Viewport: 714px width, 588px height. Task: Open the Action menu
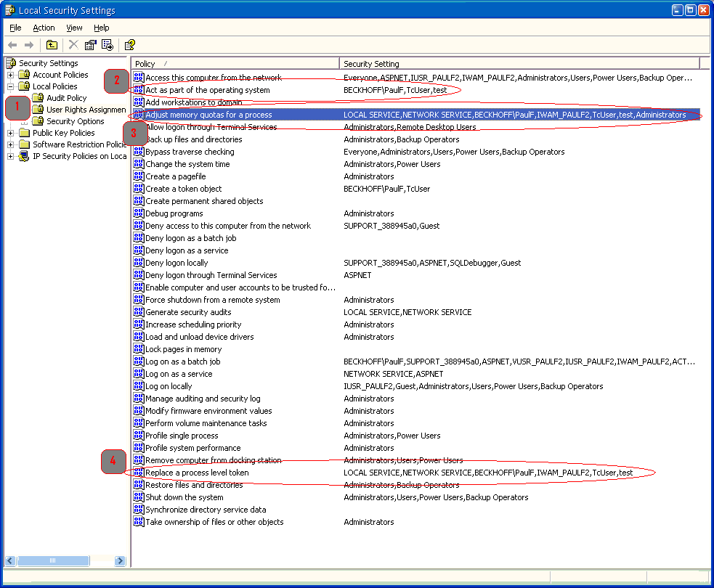click(x=44, y=28)
